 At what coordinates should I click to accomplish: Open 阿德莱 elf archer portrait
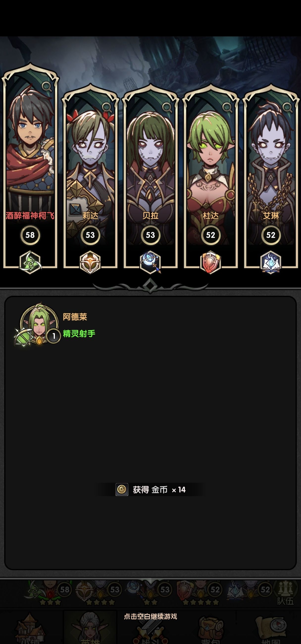tap(37, 325)
